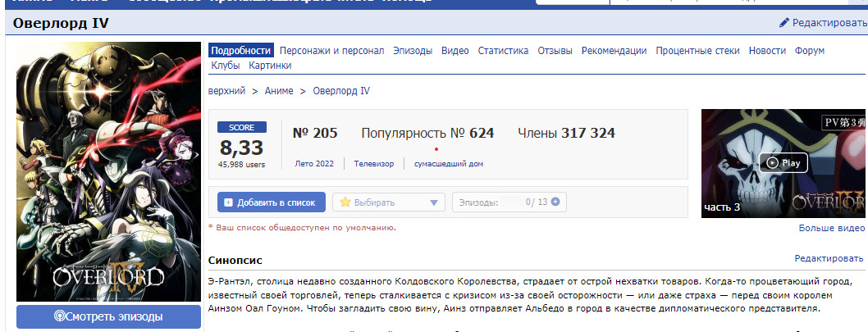The image size is (868, 332).
Task: Open the Персонажи и персонал tab
Action: click(331, 51)
